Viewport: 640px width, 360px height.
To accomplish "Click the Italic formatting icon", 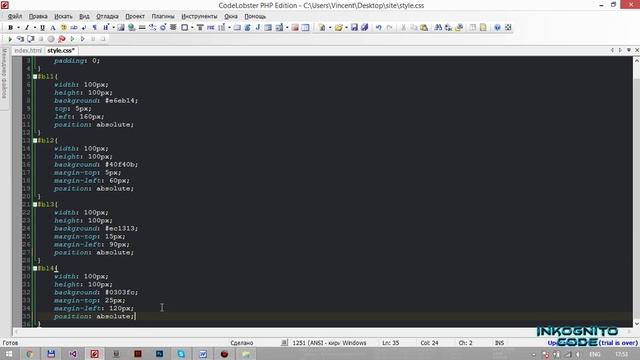I will 27,28.
